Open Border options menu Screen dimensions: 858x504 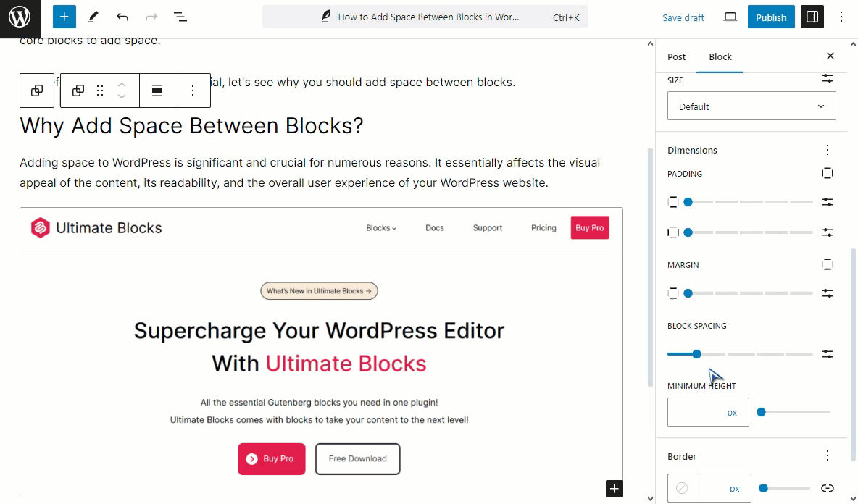[x=828, y=455]
